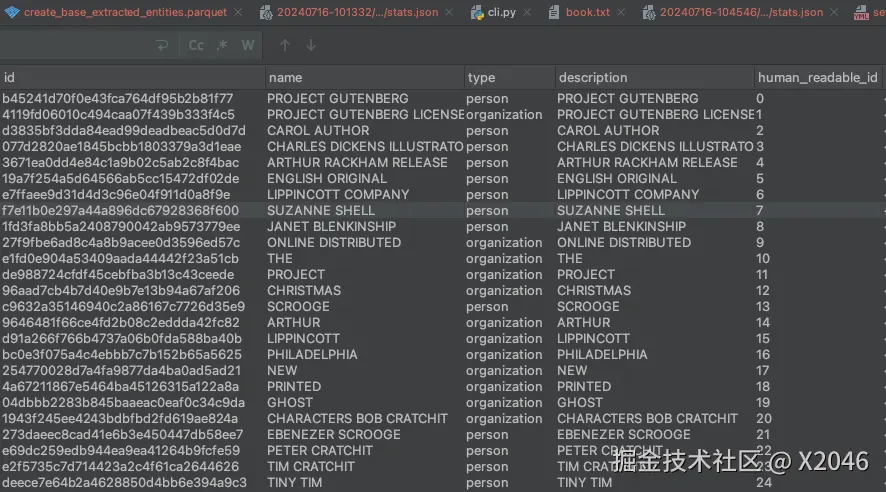Image resolution: width=886 pixels, height=492 pixels.
Task: Toggle Match Case (Cc) search option
Action: point(196,45)
